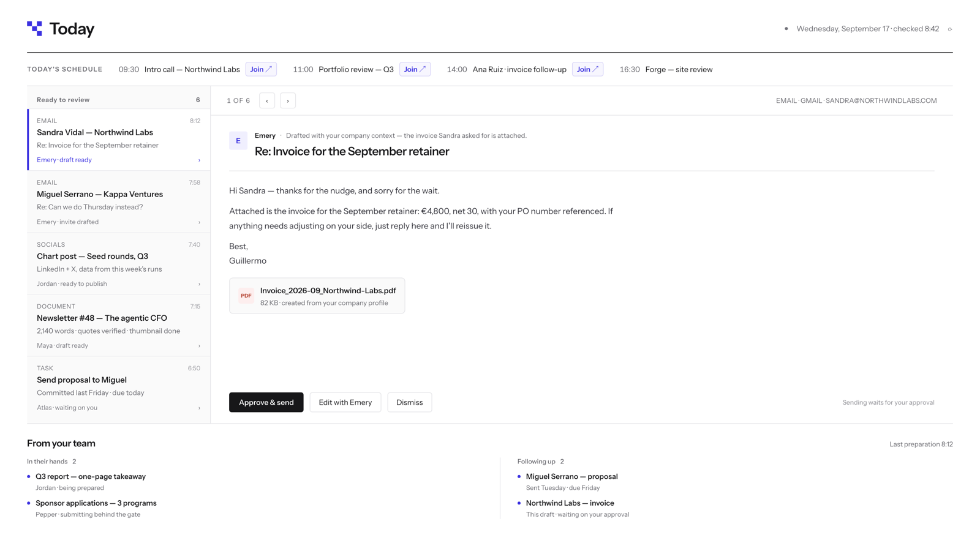Open Miguel Serrano — proposal follow-up

572,476
